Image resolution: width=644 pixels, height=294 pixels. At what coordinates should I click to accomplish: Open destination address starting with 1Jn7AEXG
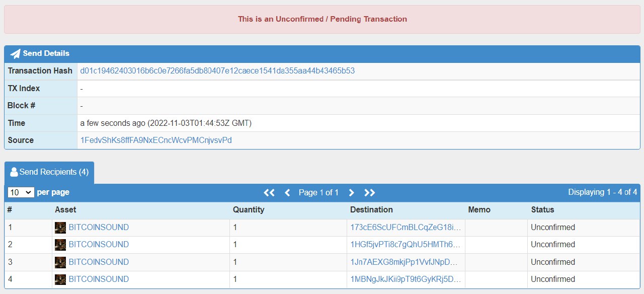[x=405, y=262]
